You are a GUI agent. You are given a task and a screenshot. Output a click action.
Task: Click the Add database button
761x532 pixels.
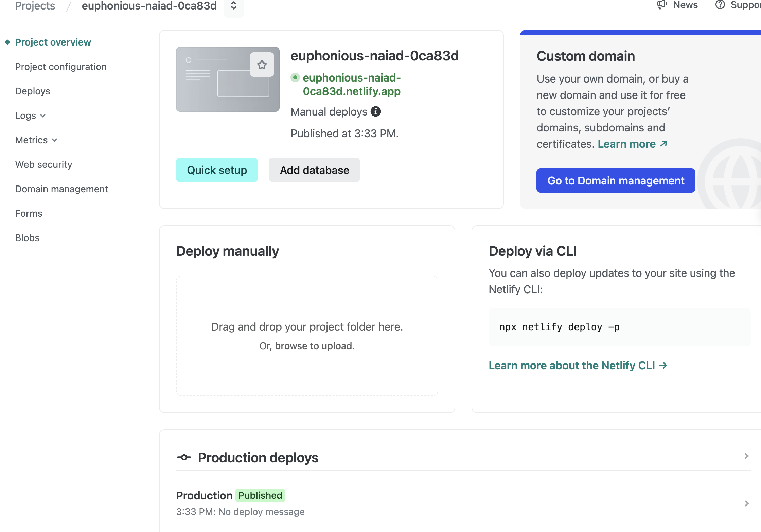point(314,170)
